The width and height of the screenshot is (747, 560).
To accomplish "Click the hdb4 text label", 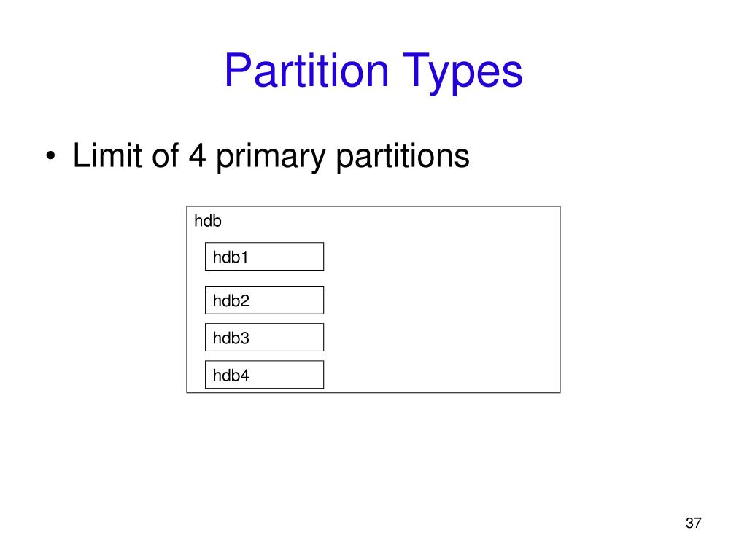I will pyautogui.click(x=231, y=376).
